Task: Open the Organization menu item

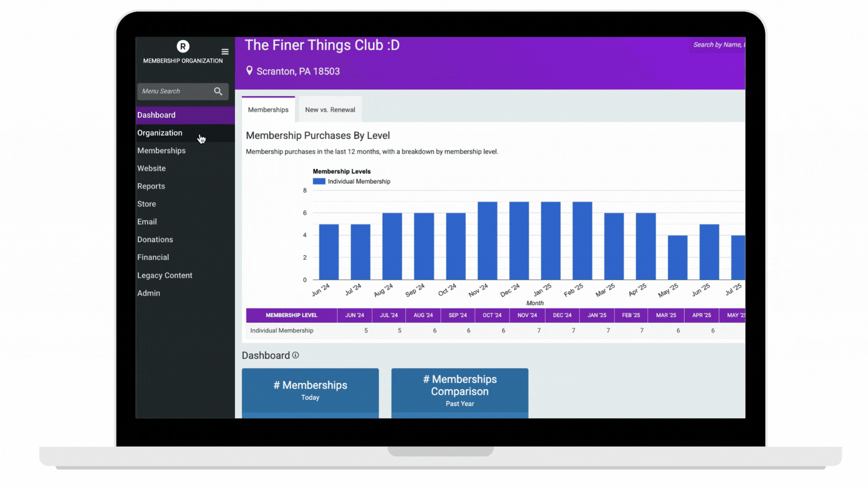Action: click(185, 133)
